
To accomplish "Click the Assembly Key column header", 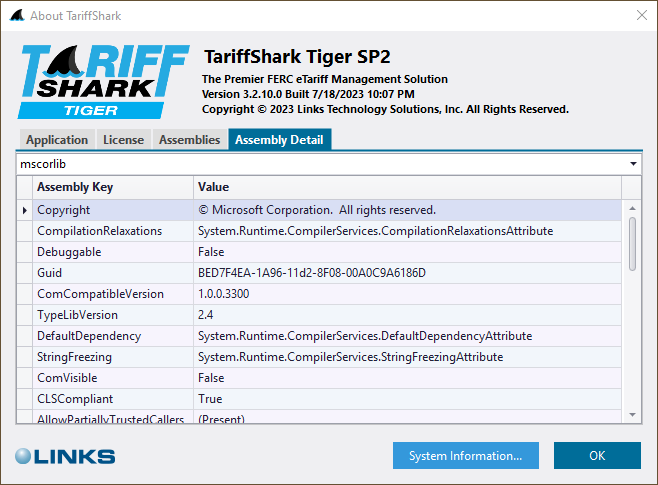I will (x=113, y=187).
